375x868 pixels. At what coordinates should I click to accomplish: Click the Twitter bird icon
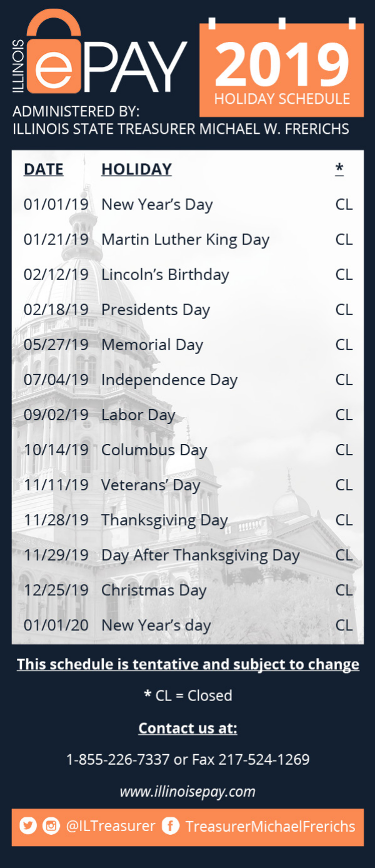click(28, 826)
